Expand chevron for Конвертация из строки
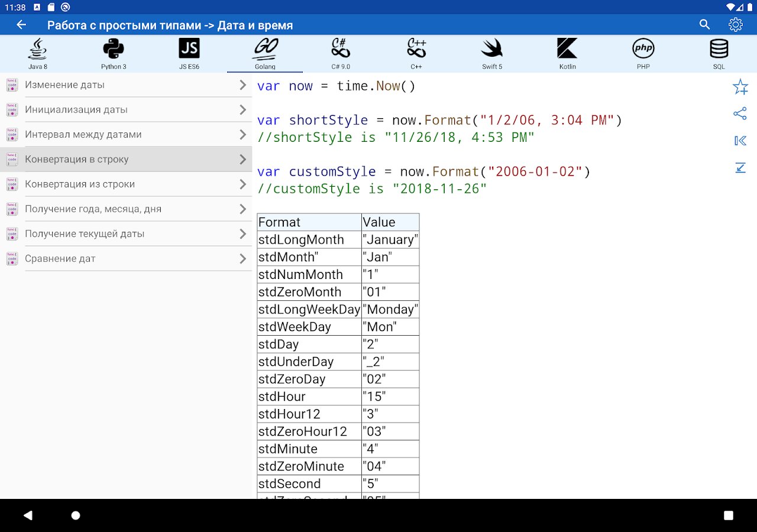The image size is (757, 532). click(x=242, y=184)
